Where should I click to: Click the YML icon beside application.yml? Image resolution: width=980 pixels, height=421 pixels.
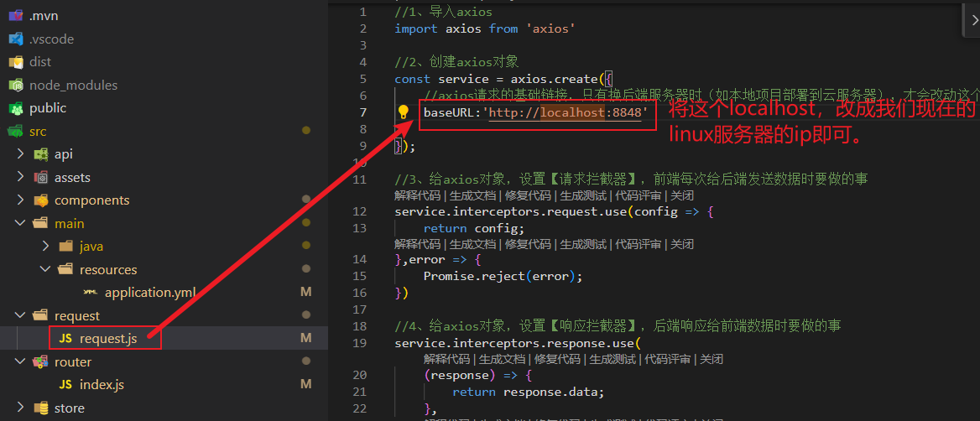[x=91, y=293]
